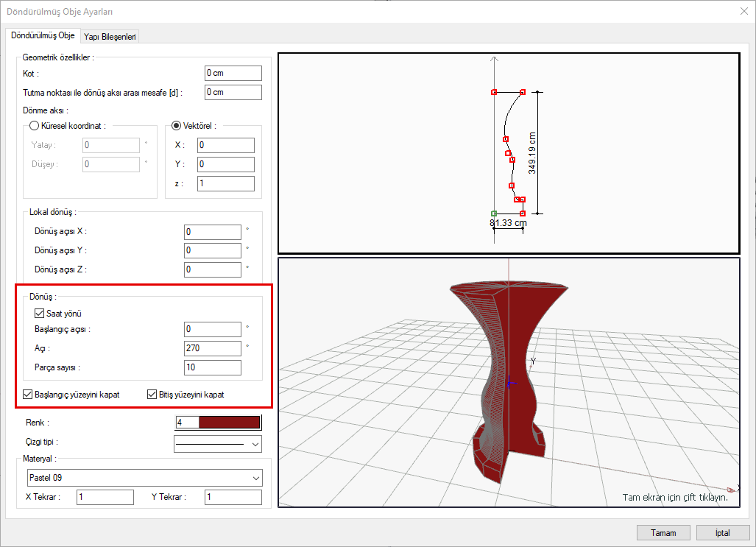Viewport: 756px width, 547px height.
Task: Select the Vektörel radio option
Action: [x=176, y=126]
